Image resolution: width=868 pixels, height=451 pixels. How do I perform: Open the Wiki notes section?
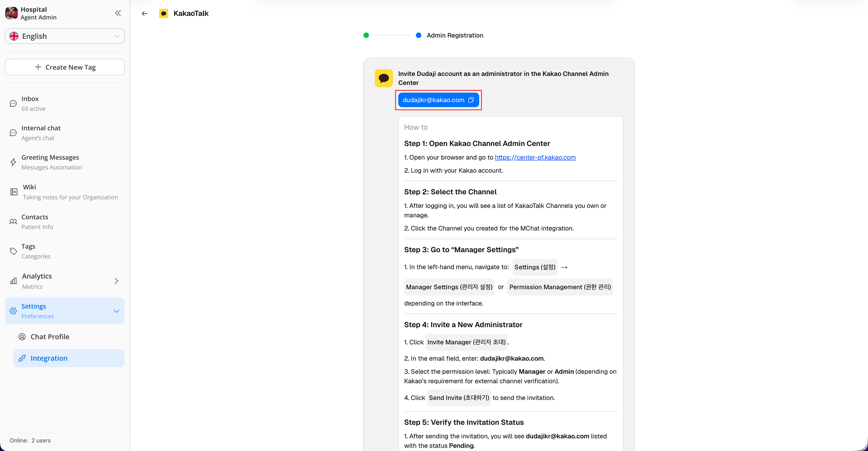29,192
